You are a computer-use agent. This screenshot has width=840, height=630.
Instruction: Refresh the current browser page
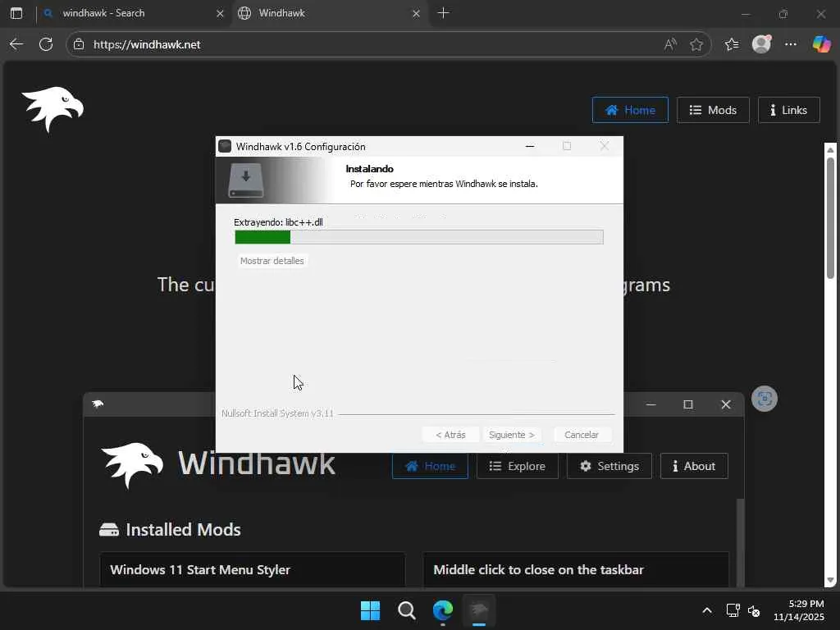(46, 44)
